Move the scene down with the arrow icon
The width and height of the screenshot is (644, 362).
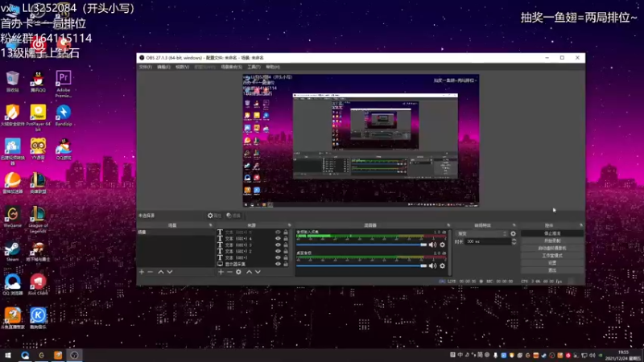[170, 272]
